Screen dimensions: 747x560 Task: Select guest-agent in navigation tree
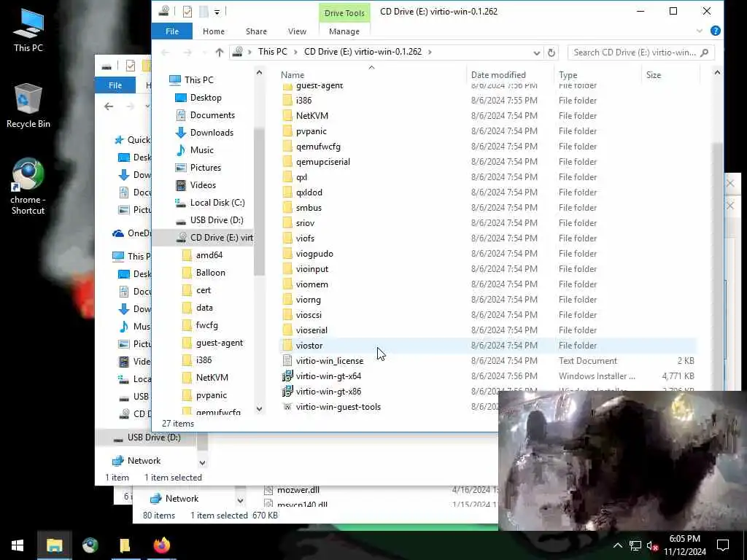point(219,343)
